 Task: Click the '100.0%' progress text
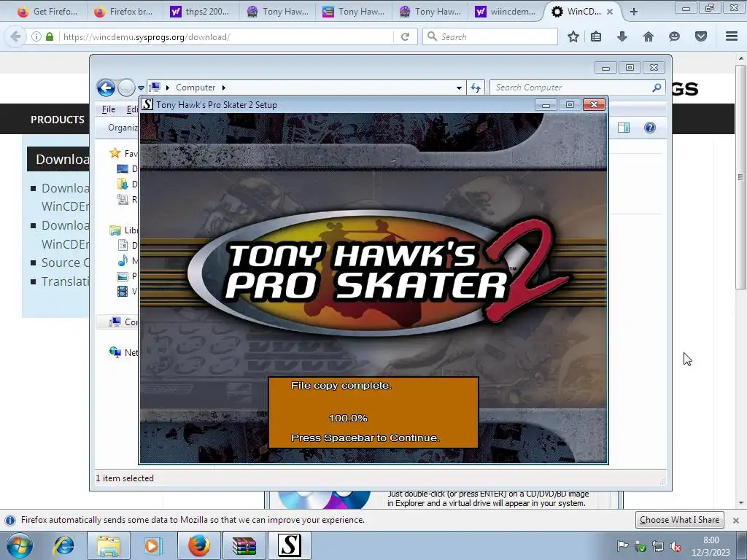(348, 419)
